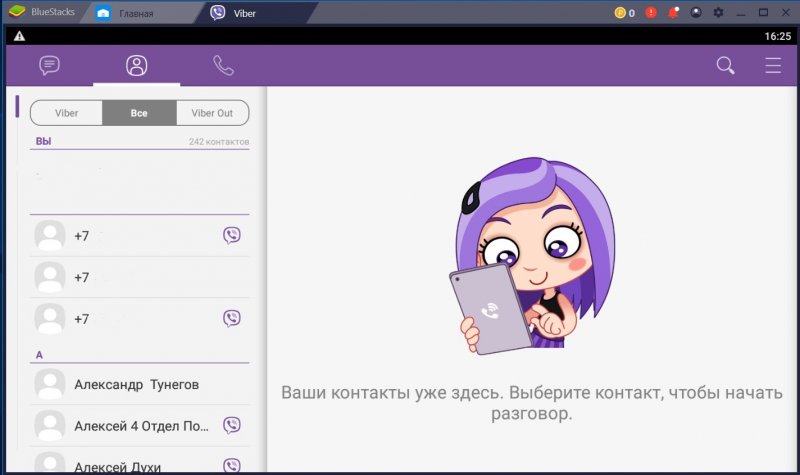Click the Android warning triangle icon

click(x=19, y=36)
